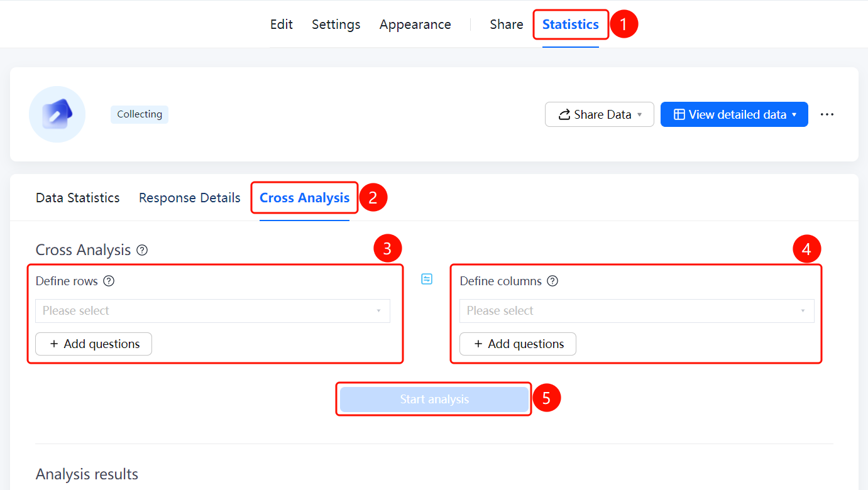This screenshot has width=868, height=490.
Task: Click the help icon next to Define rows
Action: point(109,281)
